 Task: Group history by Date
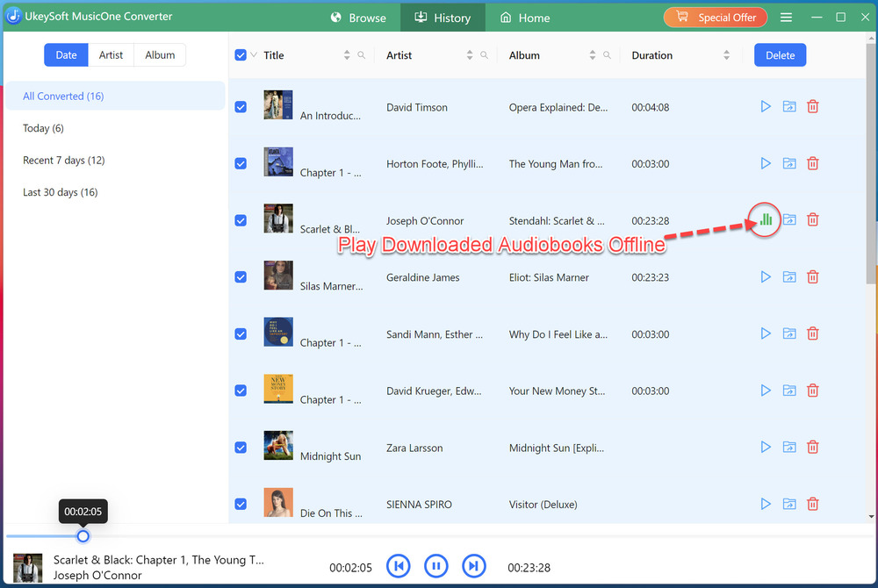66,54
